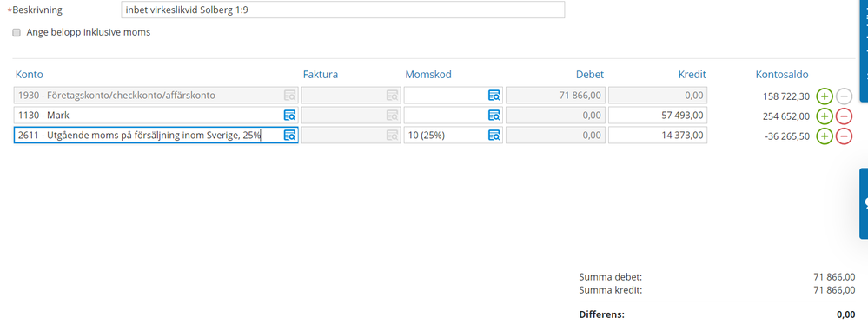The width and height of the screenshot is (868, 331).
Task: Click the balance value 158 722,30
Action: (786, 96)
